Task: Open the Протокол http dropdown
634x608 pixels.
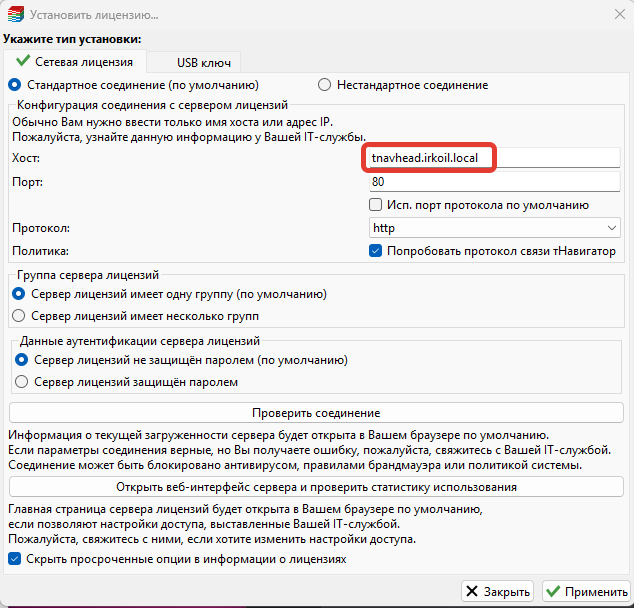Action: pos(494,228)
